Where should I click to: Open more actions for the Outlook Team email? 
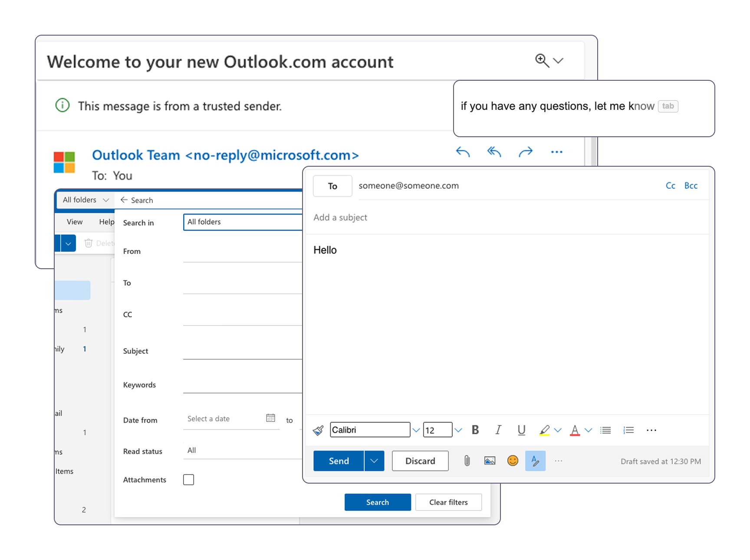click(x=557, y=152)
